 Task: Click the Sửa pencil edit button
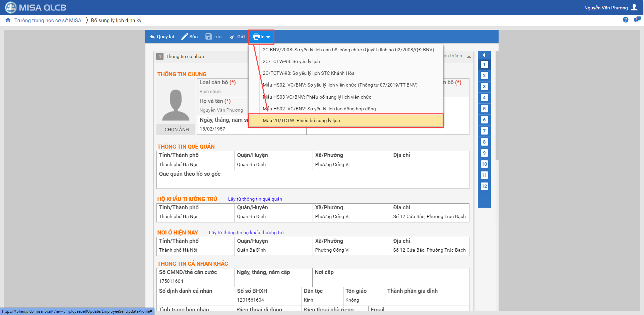click(190, 37)
